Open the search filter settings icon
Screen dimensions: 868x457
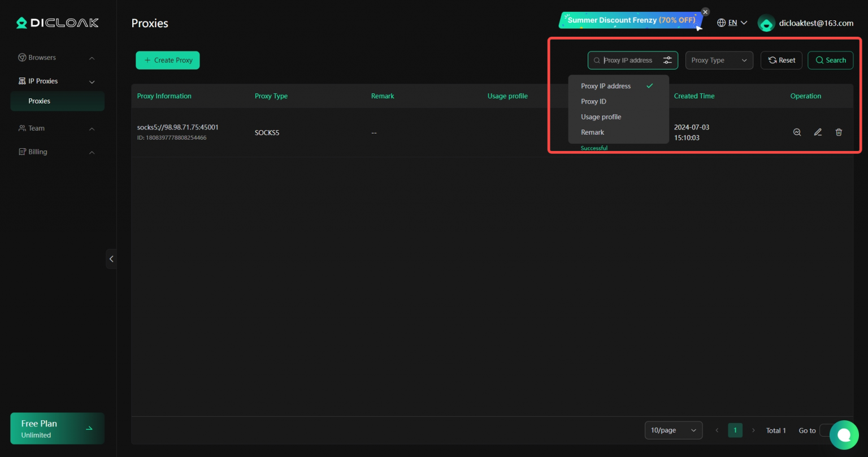click(x=667, y=60)
